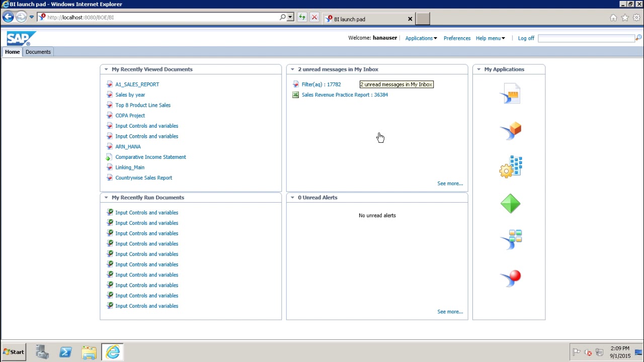The width and height of the screenshot is (644, 362).
Task: Click the No unread alerts text
Action: (377, 215)
